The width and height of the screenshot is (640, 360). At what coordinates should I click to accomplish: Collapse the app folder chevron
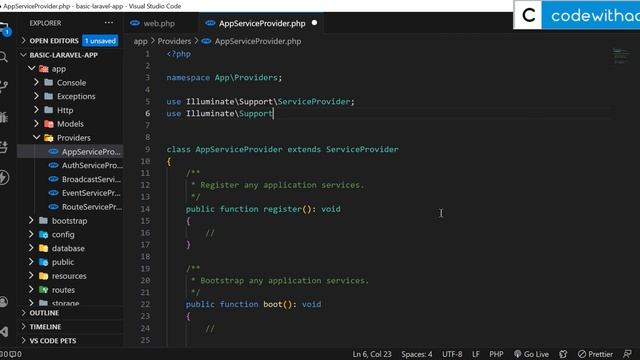tap(31, 69)
